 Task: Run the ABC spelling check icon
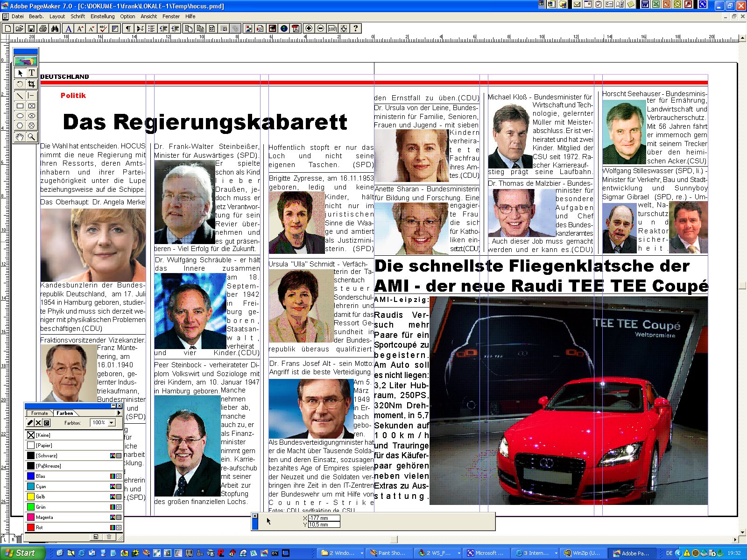pyautogui.click(x=103, y=28)
